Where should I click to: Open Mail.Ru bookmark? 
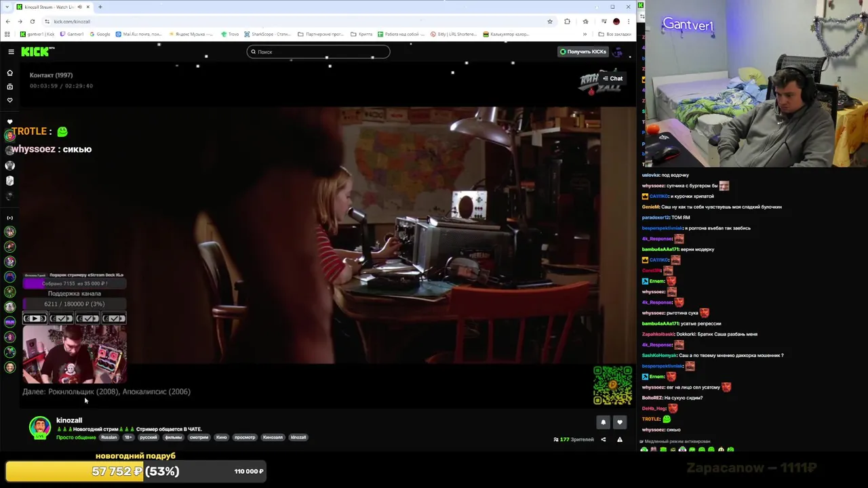pos(139,34)
